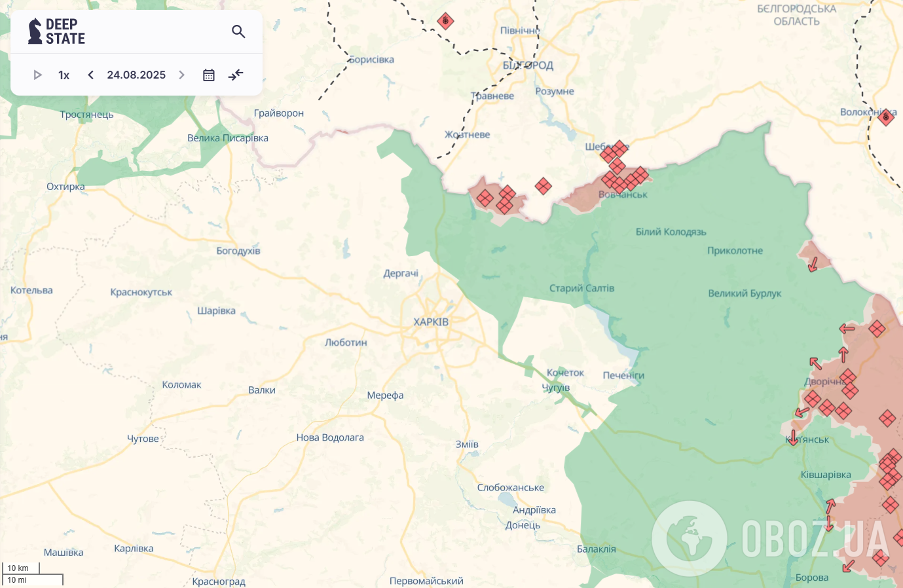Click attack arrow south of Приколотне
The height and width of the screenshot is (588, 903).
(x=813, y=264)
